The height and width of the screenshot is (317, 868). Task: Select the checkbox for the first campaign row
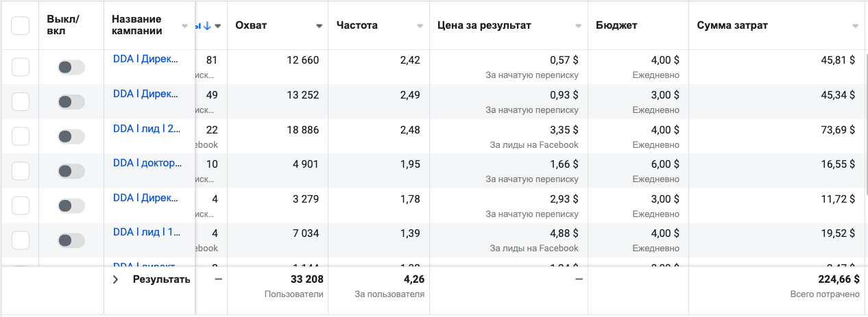(x=21, y=67)
